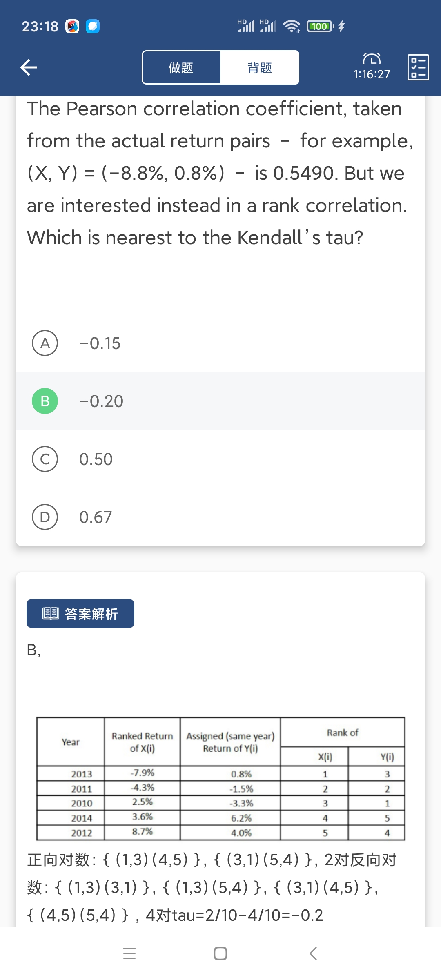Tap the 答案解析 button
Screen dimensions: 441x980
tap(80, 613)
